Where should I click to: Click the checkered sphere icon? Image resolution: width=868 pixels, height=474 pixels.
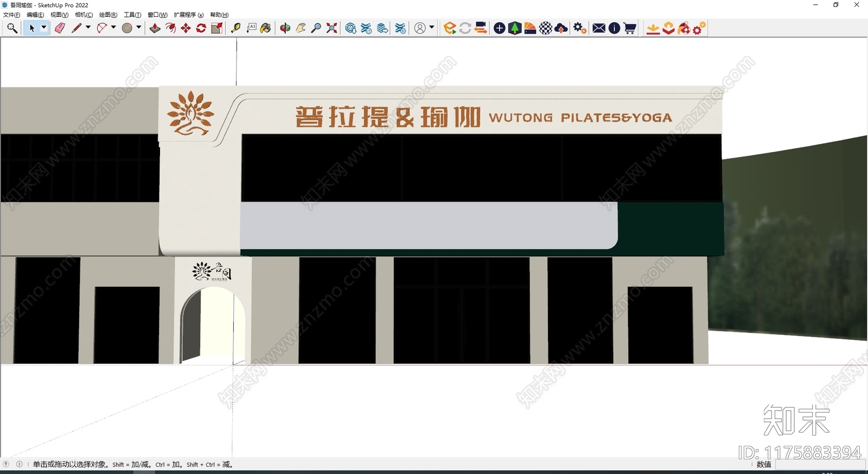pyautogui.click(x=546, y=28)
